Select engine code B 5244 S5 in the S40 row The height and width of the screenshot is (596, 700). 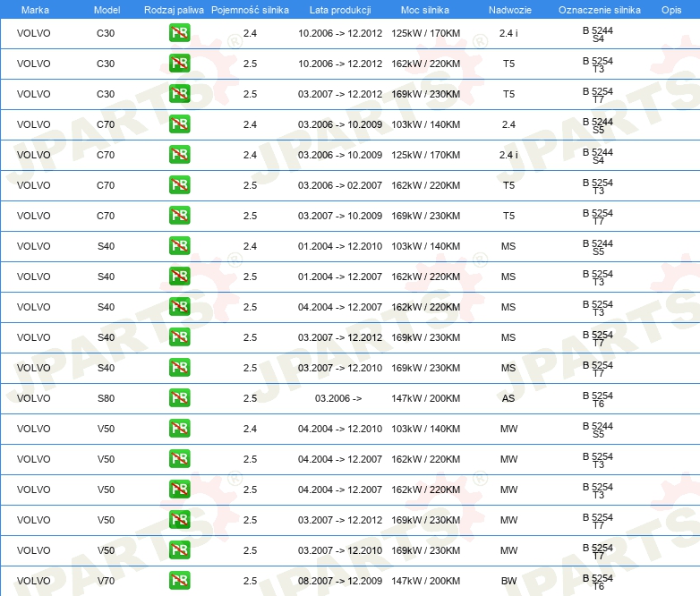coord(598,247)
